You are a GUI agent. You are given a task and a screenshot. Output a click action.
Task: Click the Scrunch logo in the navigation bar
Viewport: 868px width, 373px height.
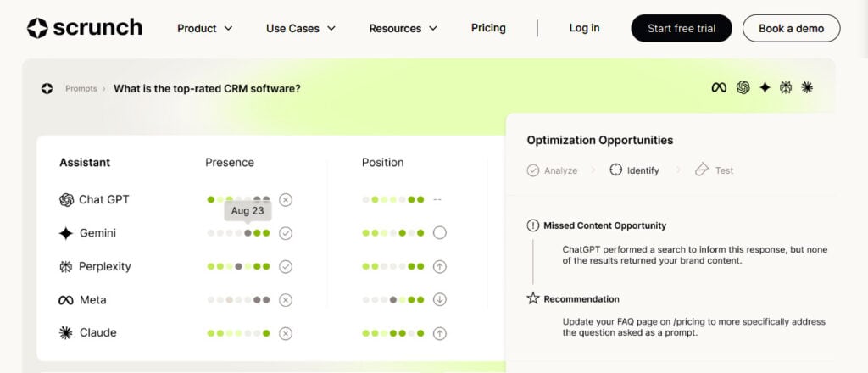coord(85,28)
